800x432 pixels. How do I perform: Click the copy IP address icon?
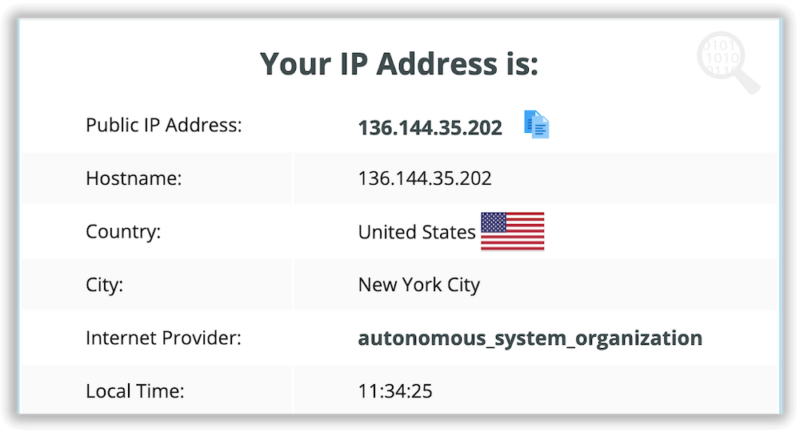pos(536,124)
